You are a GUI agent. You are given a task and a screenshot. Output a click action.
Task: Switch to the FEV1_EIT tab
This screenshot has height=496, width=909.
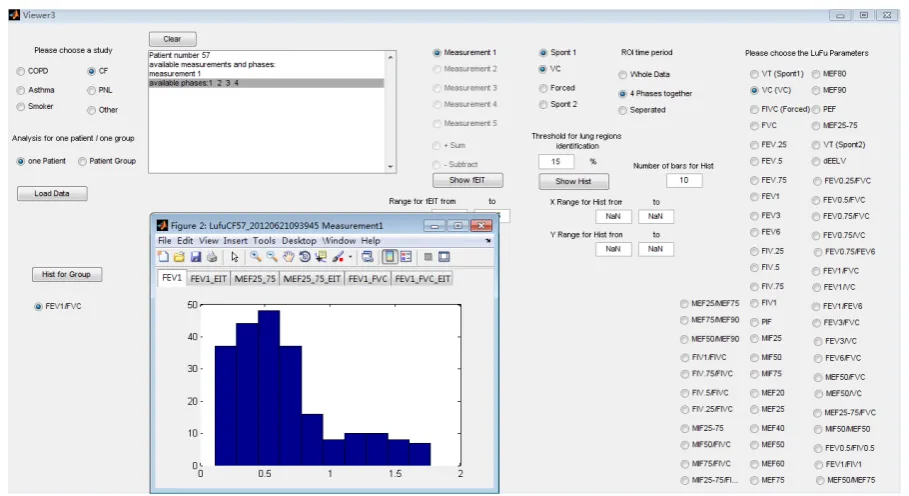pyautogui.click(x=208, y=279)
